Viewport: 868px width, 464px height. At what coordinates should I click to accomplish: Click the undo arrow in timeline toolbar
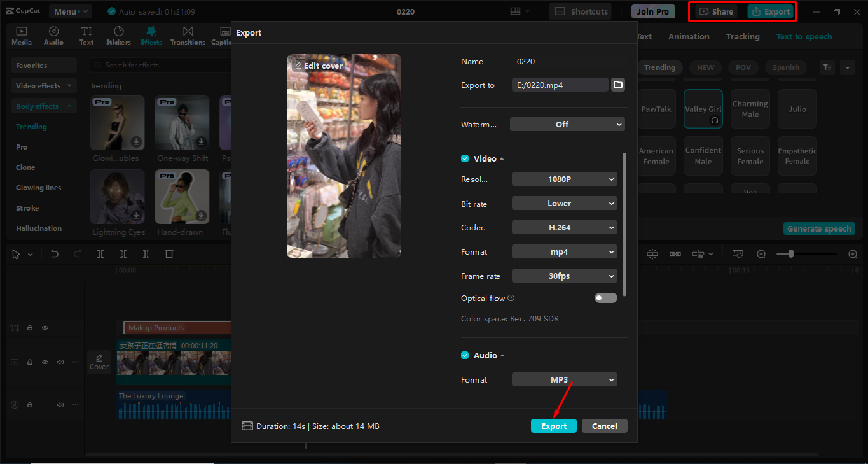click(x=55, y=254)
